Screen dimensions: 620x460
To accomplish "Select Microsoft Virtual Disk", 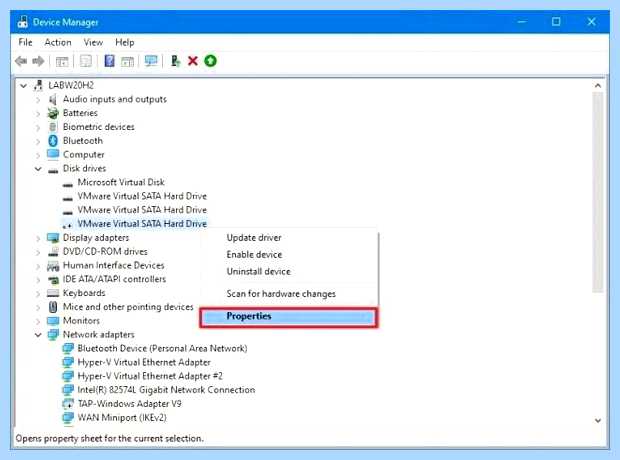I will click(121, 182).
